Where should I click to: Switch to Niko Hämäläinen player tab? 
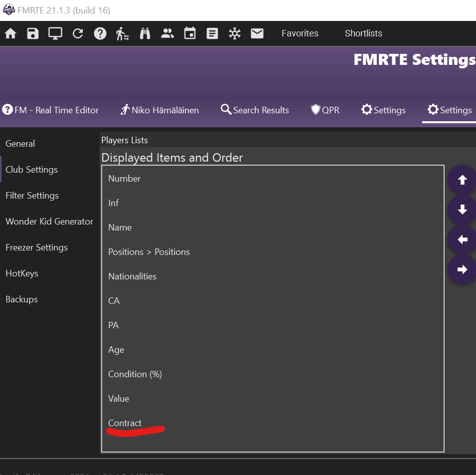coord(159,110)
